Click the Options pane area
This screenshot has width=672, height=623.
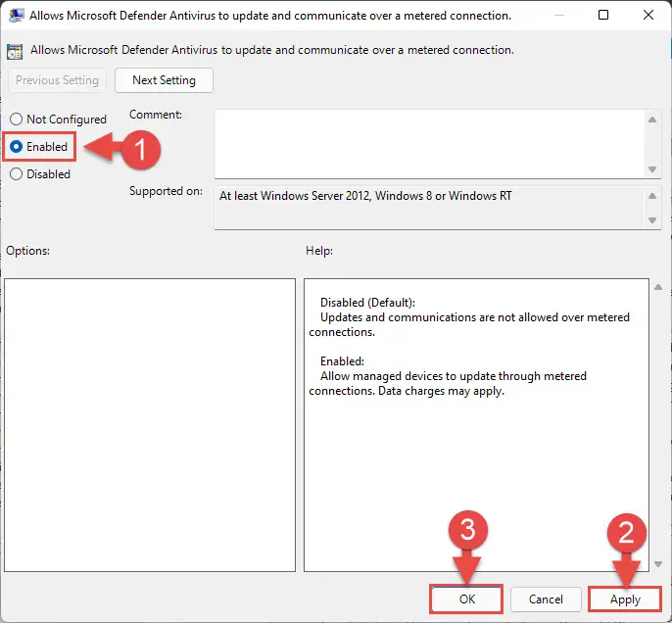click(x=150, y=425)
